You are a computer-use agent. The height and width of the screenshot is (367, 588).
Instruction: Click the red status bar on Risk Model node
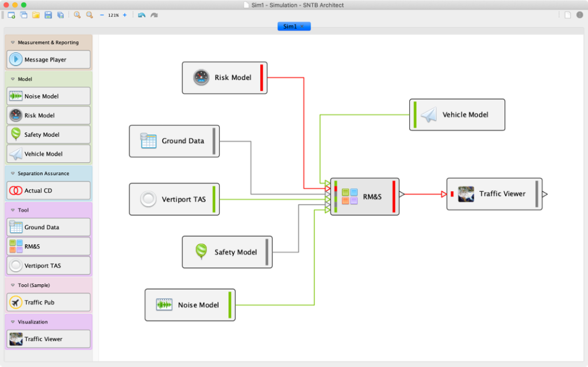pos(262,78)
